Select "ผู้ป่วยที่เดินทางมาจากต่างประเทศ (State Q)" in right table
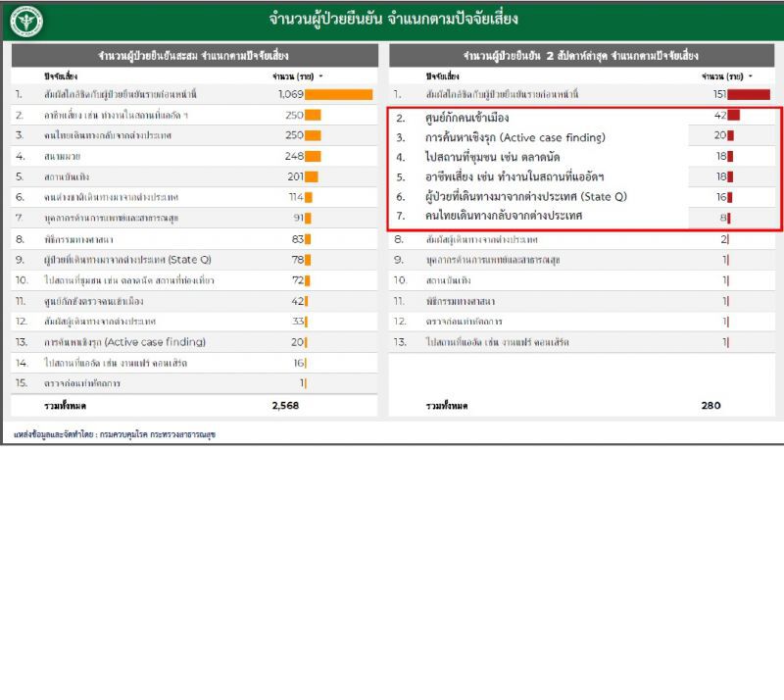 (x=525, y=196)
